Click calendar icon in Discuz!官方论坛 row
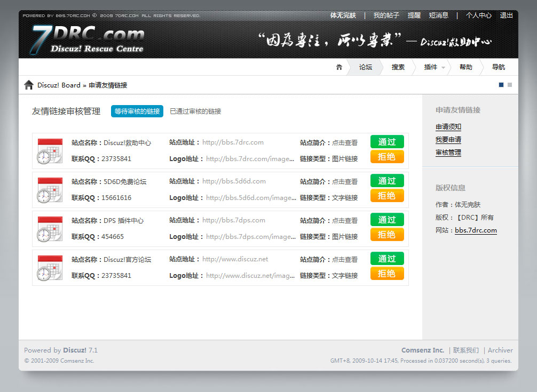 tap(50, 268)
